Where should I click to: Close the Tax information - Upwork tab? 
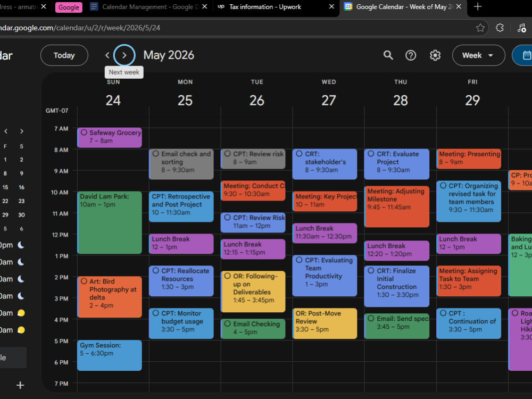coord(331,6)
